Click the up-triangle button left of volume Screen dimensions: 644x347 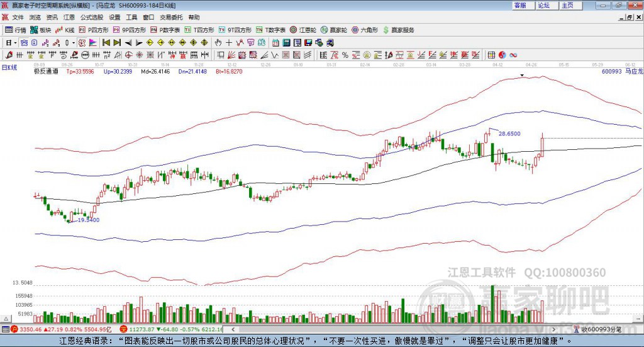[6, 319]
